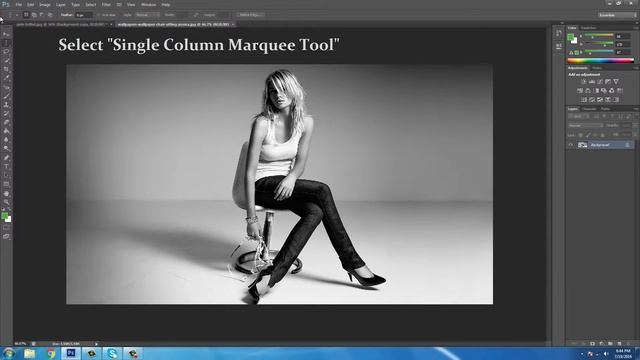Screen dimensions: 640x360
Task: Select the Blur tool
Action: point(6,140)
